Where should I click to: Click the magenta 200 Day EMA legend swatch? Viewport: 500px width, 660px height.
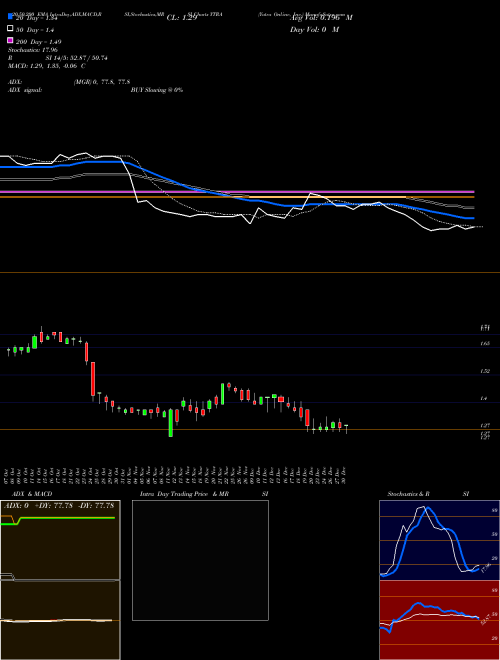coord(11,40)
